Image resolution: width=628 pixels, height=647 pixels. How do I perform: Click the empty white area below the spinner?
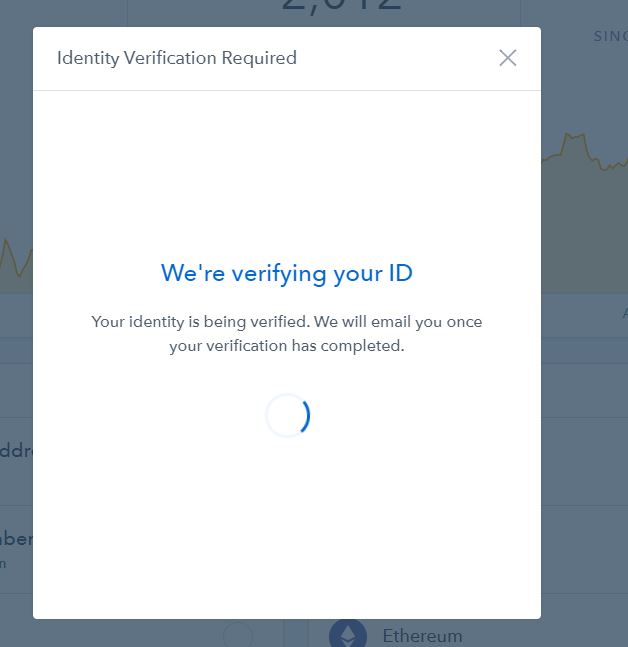(x=287, y=530)
